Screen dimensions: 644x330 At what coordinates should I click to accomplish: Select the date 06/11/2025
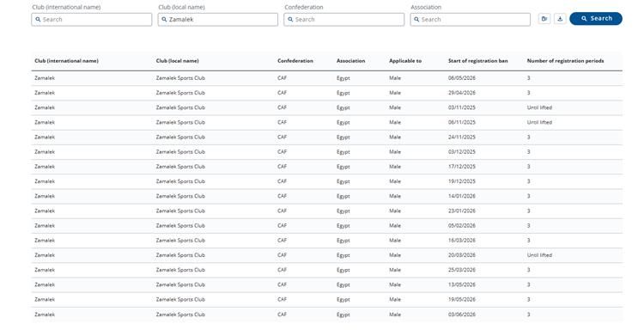[462, 123]
